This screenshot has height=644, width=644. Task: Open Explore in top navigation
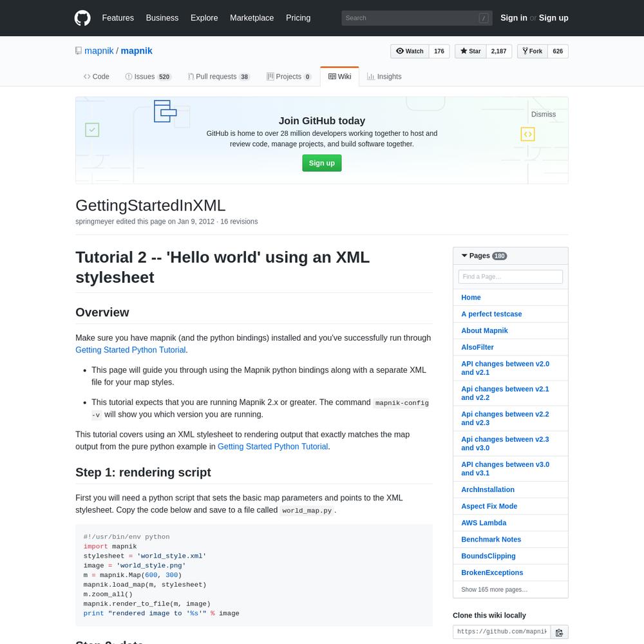pos(204,18)
